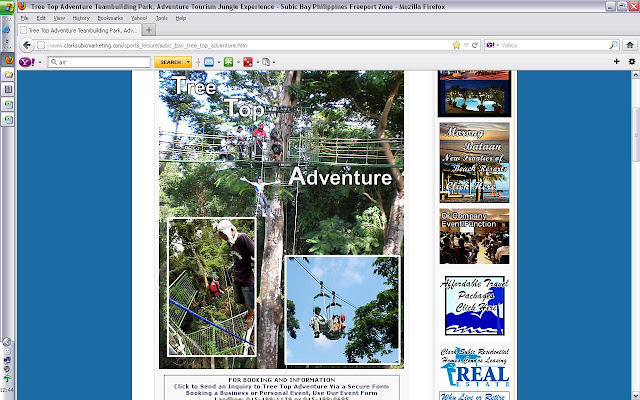
Task: Open Yahoo toolbar settings gear
Action: pyautogui.click(x=632, y=62)
